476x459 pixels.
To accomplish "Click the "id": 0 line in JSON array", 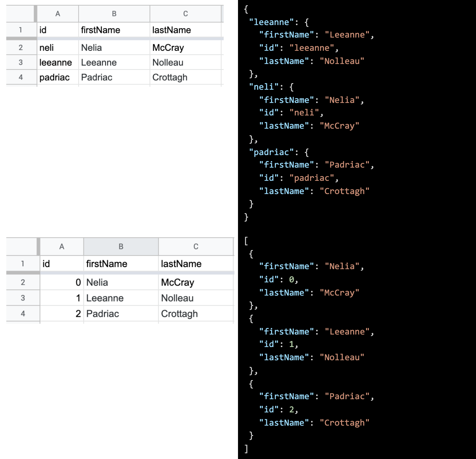I will (x=279, y=280).
